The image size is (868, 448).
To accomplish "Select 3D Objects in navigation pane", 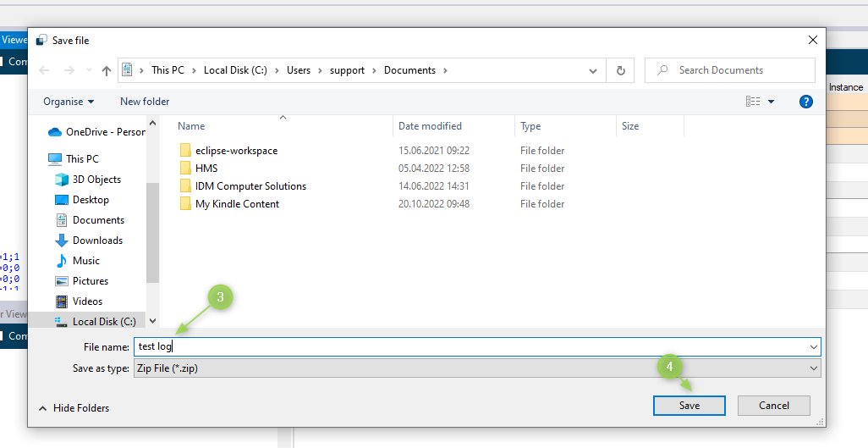I will coord(96,180).
